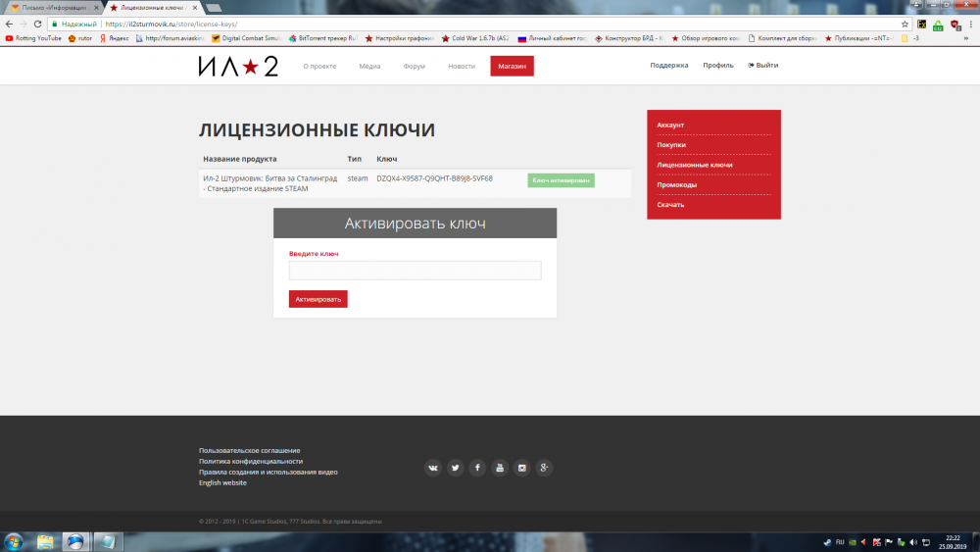Expand the hidden bookmarks chevron

(x=965, y=38)
